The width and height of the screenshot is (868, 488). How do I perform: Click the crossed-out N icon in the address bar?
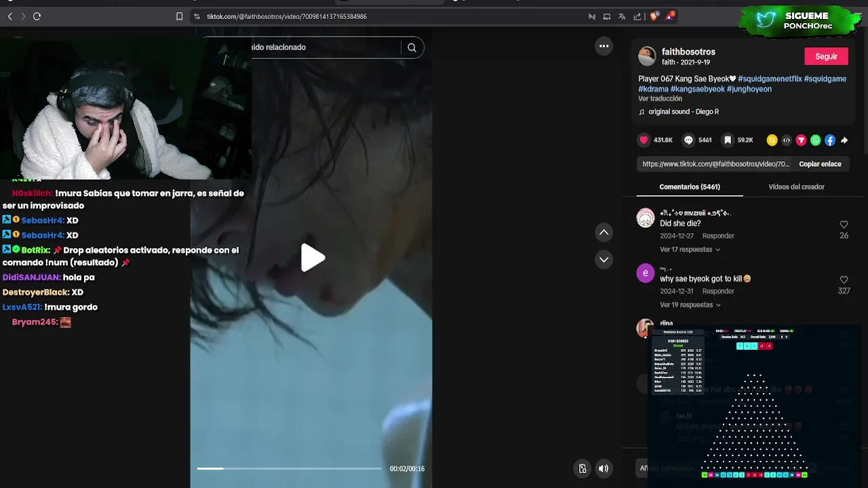[591, 16]
